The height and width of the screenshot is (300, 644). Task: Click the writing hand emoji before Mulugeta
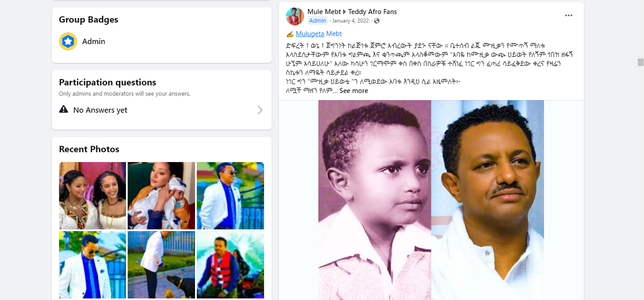point(289,34)
